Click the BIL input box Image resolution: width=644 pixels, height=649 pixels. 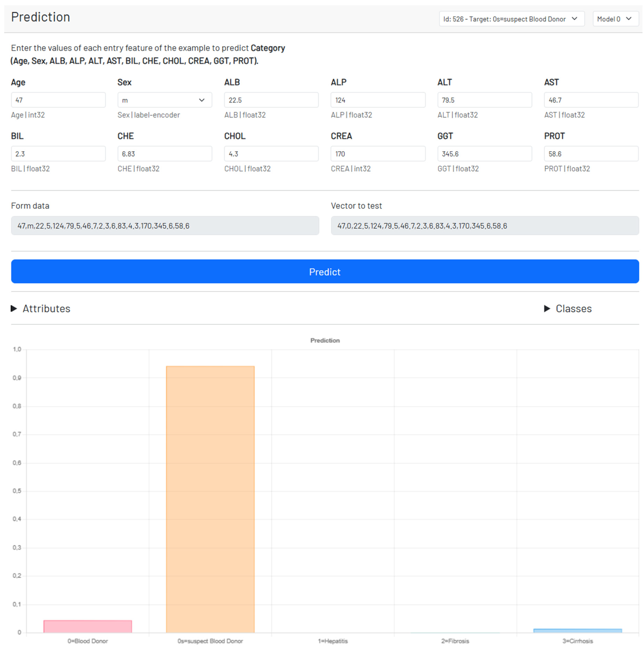point(58,154)
